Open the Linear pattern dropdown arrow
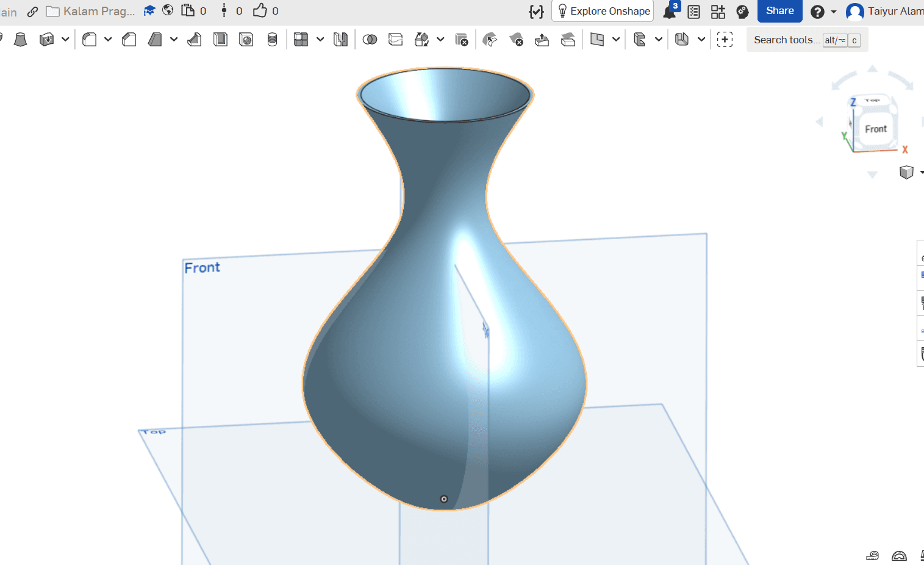924x565 pixels. [320, 40]
